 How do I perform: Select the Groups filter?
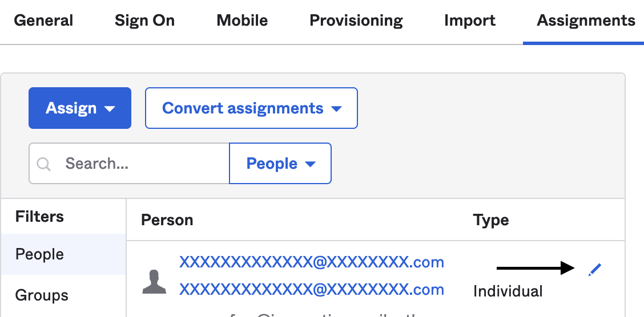pyautogui.click(x=42, y=295)
